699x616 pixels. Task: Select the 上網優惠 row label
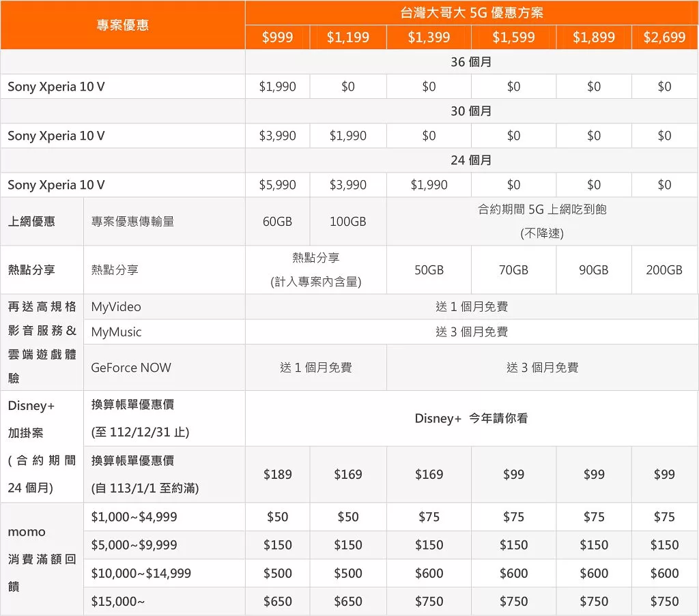pyautogui.click(x=31, y=222)
